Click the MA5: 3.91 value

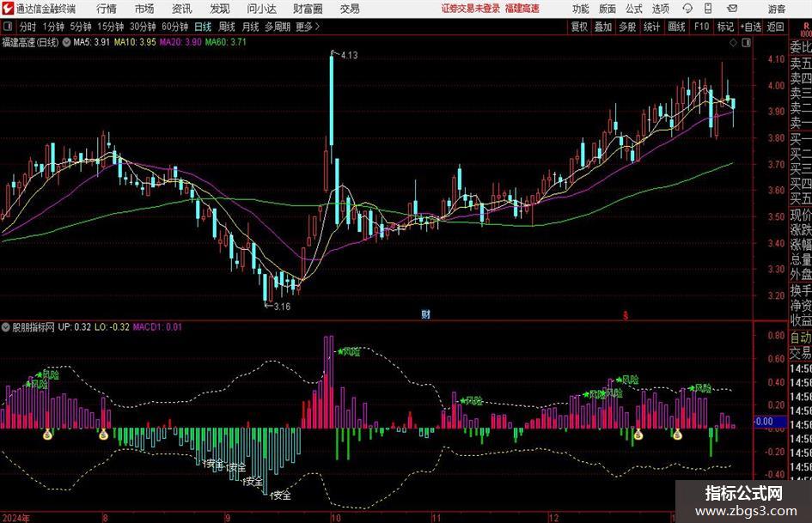click(x=91, y=42)
